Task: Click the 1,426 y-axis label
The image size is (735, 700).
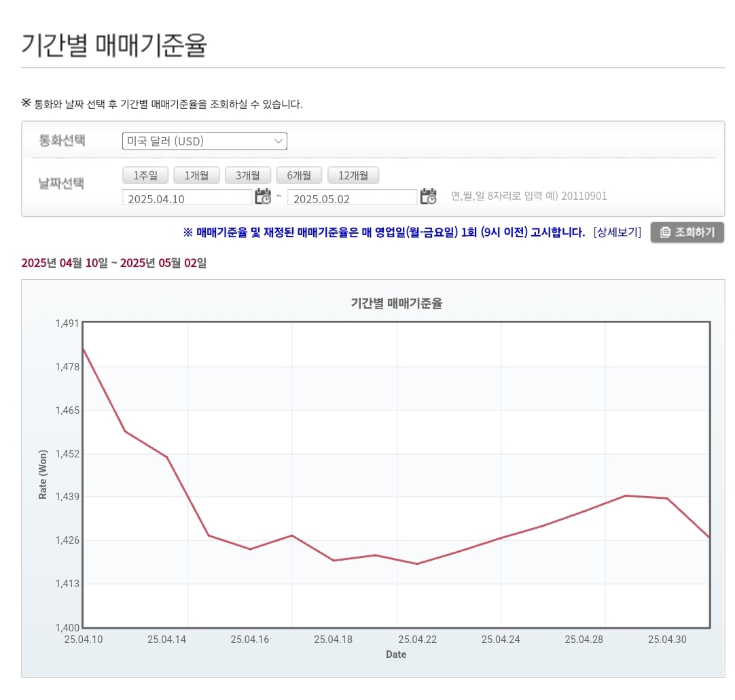Action: click(67, 540)
